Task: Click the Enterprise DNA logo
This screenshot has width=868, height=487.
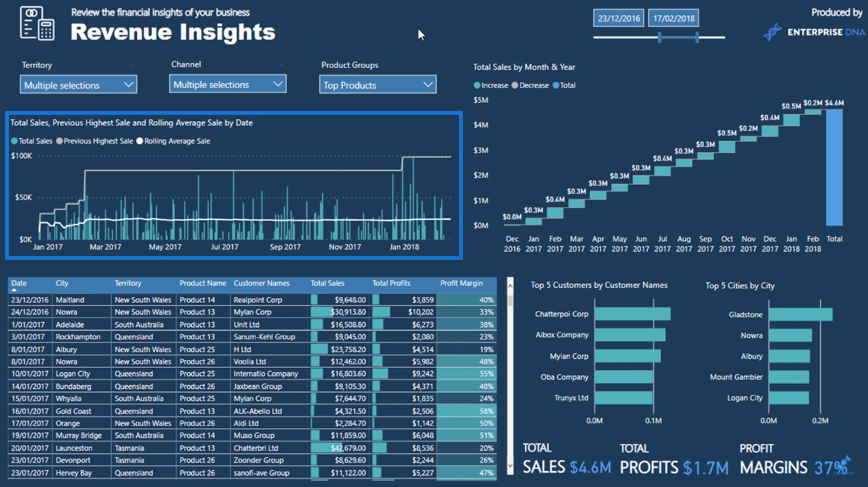Action: tap(813, 32)
